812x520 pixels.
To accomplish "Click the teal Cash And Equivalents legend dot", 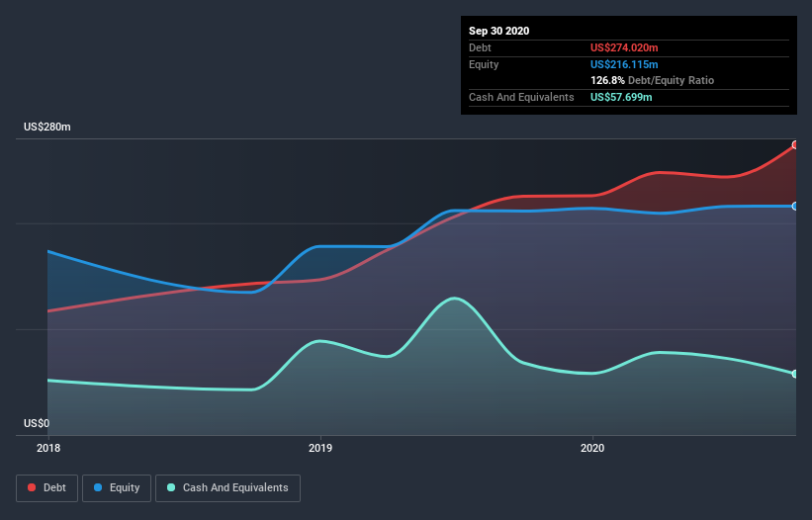I will (171, 487).
